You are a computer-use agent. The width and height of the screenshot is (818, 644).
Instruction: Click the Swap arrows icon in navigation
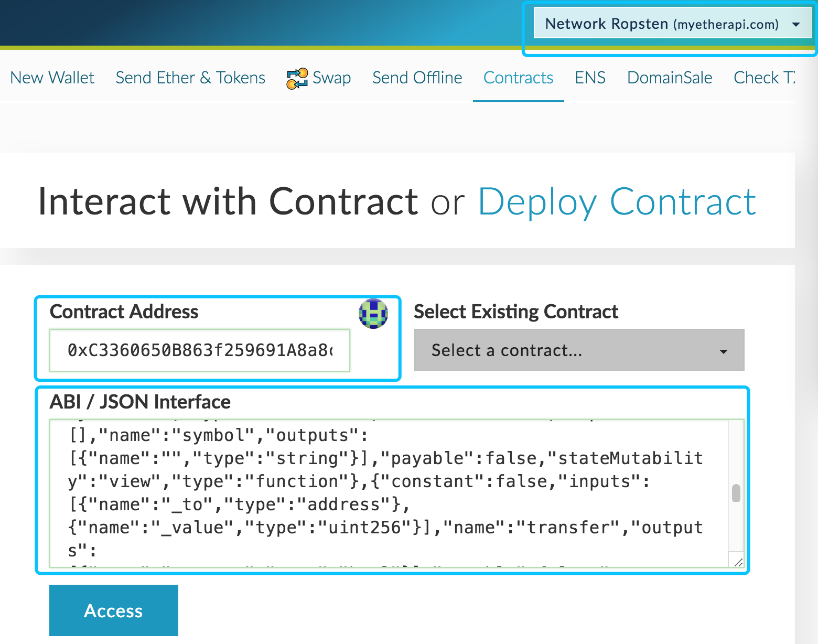pos(297,78)
